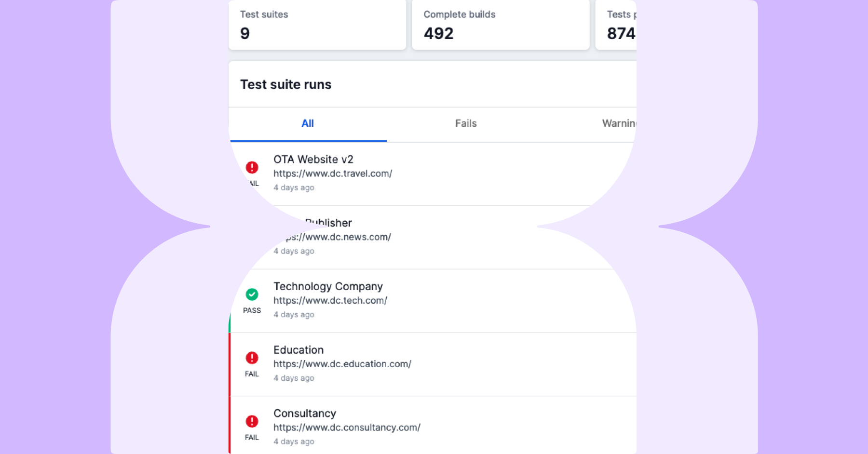The image size is (868, 454).
Task: Click the red fail icon for Education
Action: [x=252, y=358]
